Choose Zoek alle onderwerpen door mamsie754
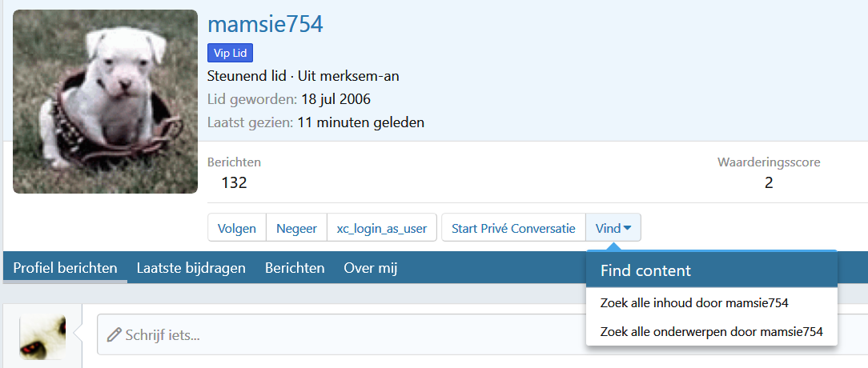868x368 pixels. pos(711,331)
